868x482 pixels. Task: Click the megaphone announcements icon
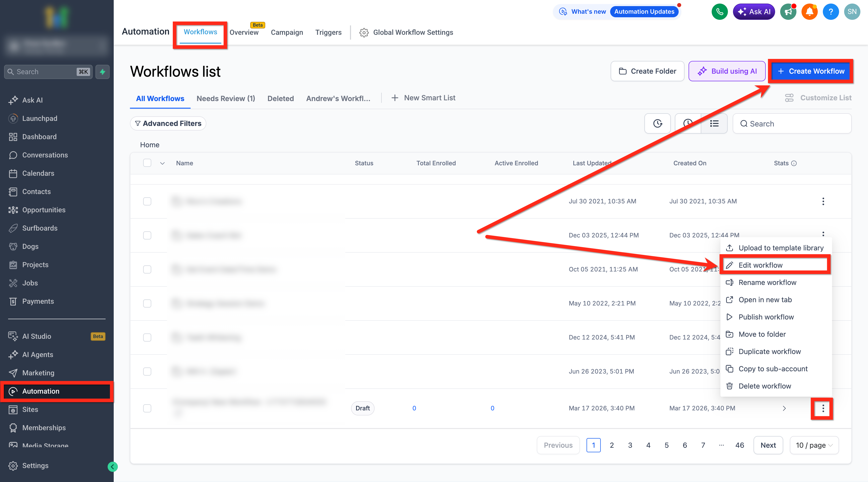point(788,12)
